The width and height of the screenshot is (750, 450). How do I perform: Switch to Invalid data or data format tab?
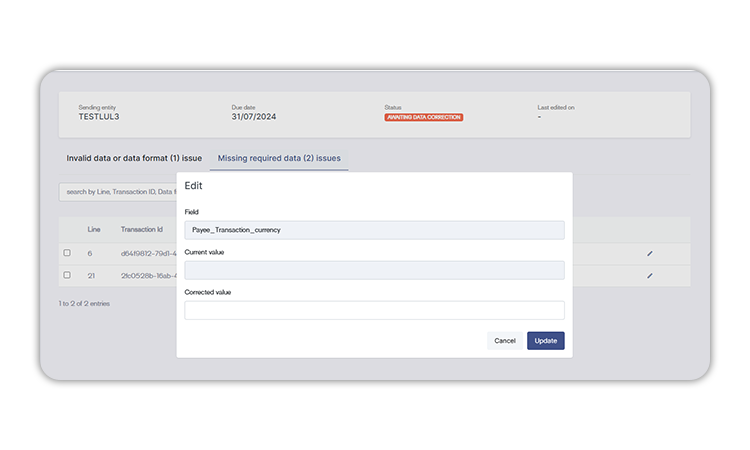pyautogui.click(x=134, y=158)
